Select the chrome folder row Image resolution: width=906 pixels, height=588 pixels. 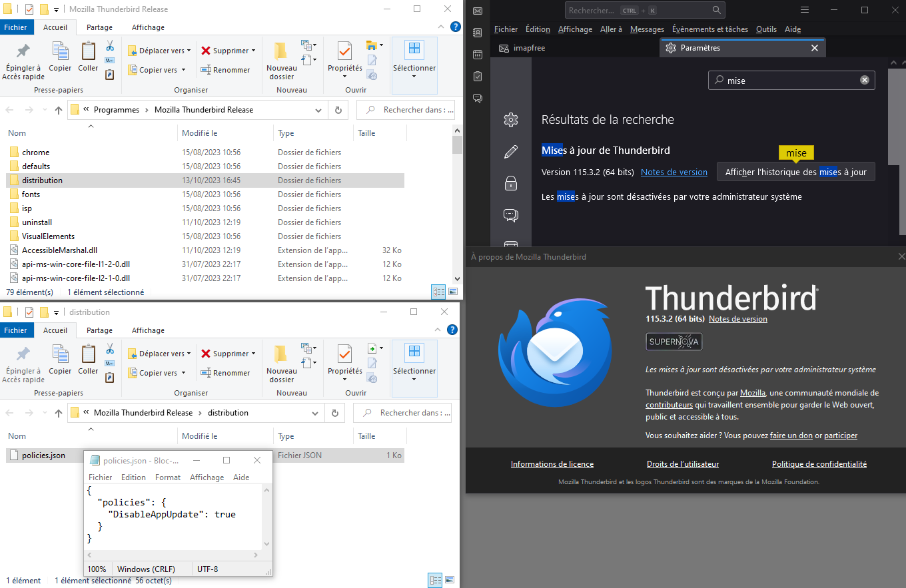coord(205,152)
